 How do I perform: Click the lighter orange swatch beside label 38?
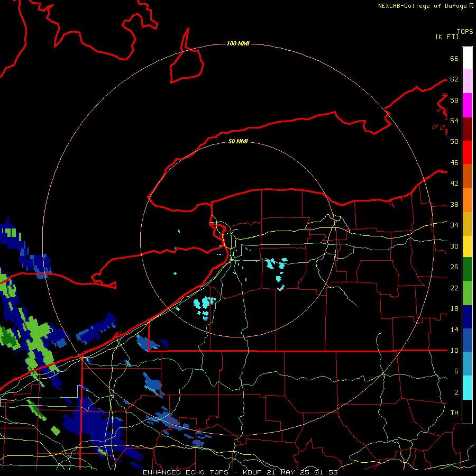pos(467,200)
